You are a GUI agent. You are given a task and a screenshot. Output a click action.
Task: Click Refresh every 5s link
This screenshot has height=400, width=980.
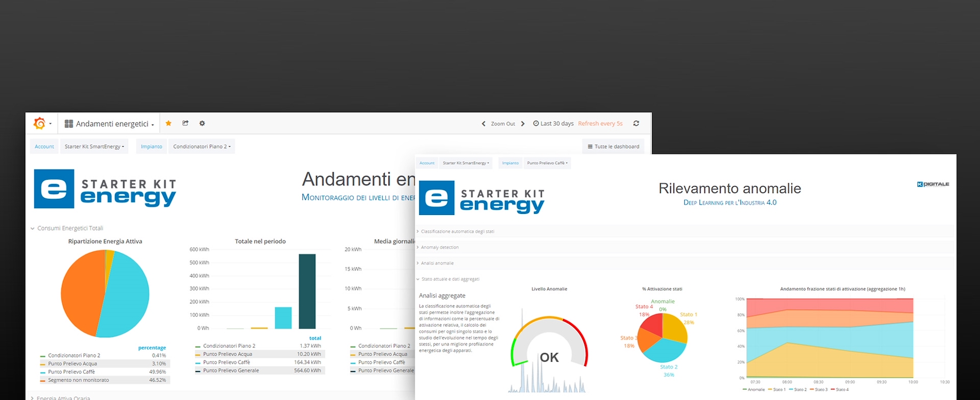(x=600, y=124)
